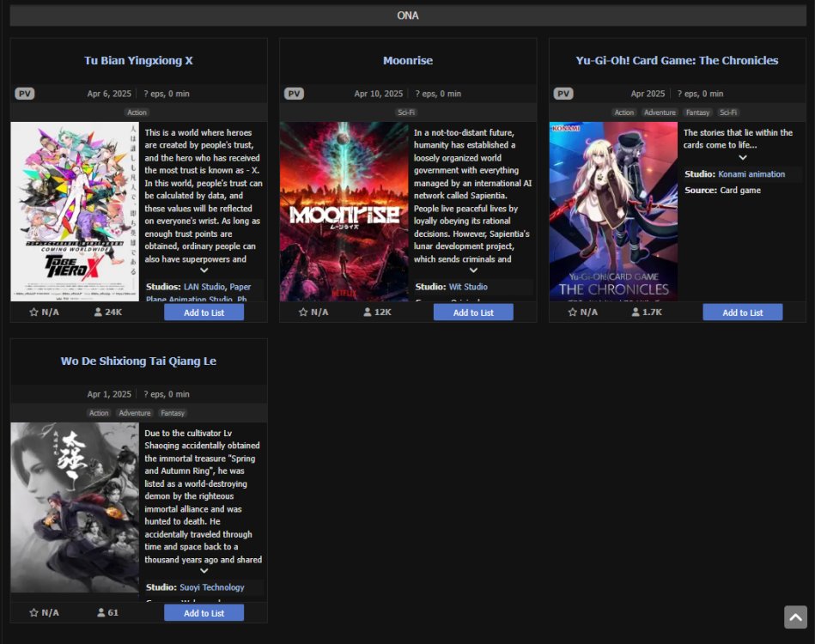Screen dimensions: 815x644
Task: Click the 'Apr 2025' date on Yu-Gi-Oh! card
Action: click(648, 94)
